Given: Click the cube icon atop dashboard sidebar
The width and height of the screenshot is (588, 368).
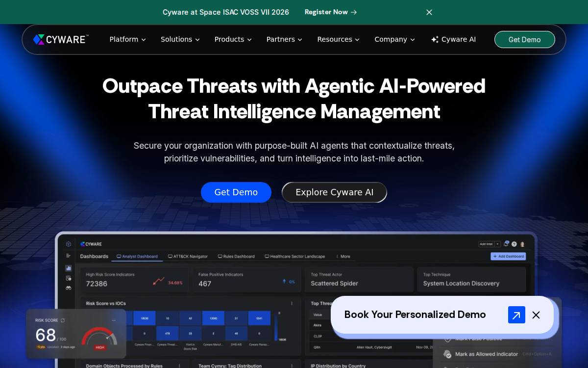Looking at the screenshot, I should click(69, 244).
